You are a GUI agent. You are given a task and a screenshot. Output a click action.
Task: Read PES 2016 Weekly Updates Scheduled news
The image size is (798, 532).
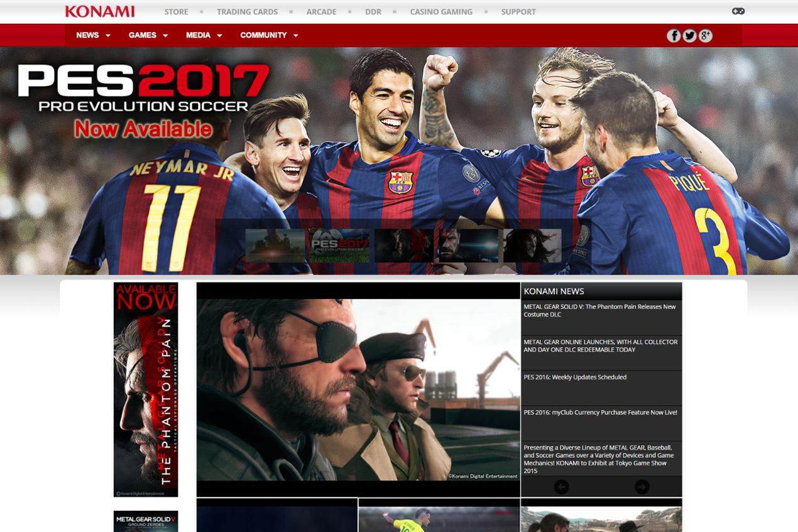(x=575, y=377)
